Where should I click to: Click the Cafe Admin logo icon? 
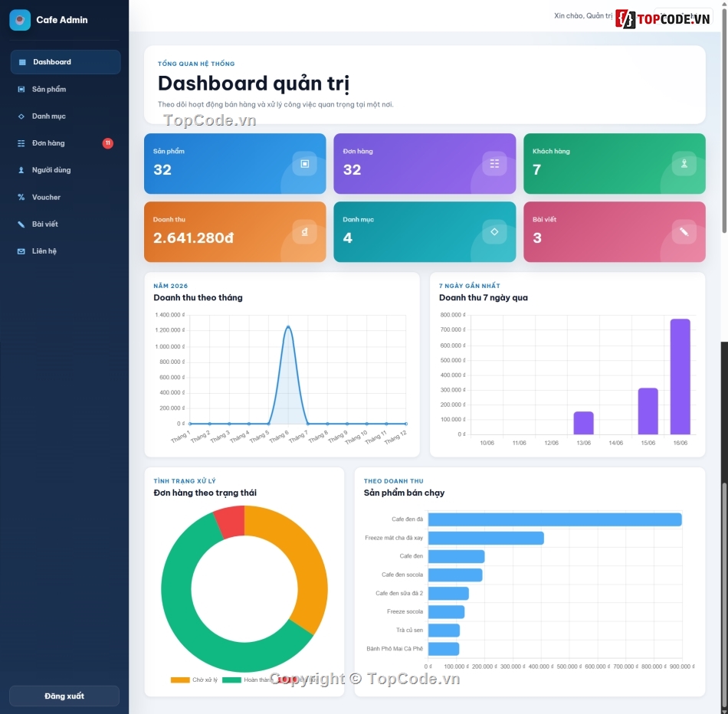19,20
